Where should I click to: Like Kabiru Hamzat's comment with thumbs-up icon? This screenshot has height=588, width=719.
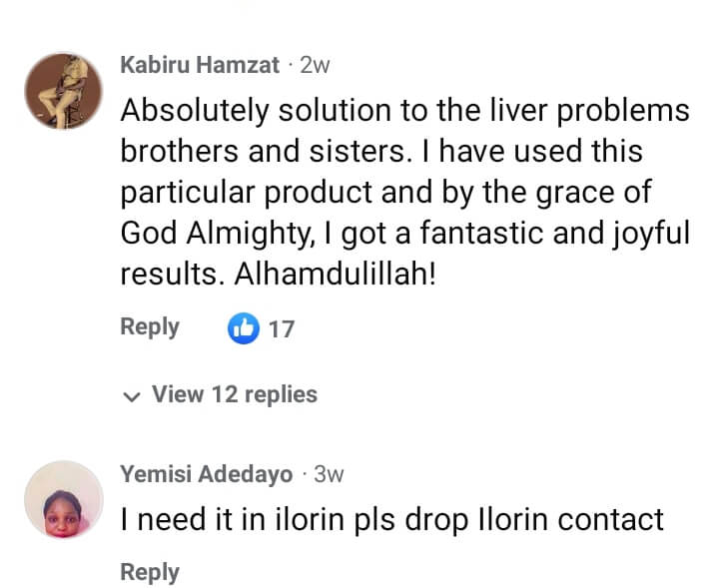(244, 327)
